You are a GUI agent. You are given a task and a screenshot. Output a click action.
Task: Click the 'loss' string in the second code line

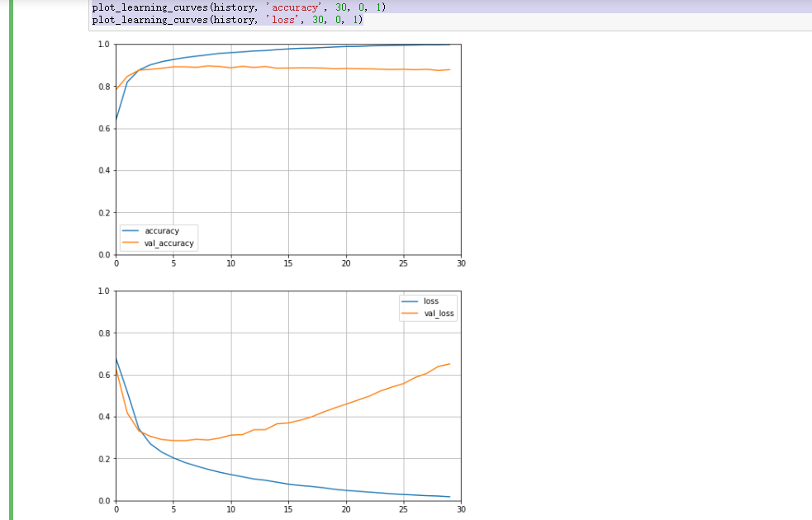click(x=283, y=20)
